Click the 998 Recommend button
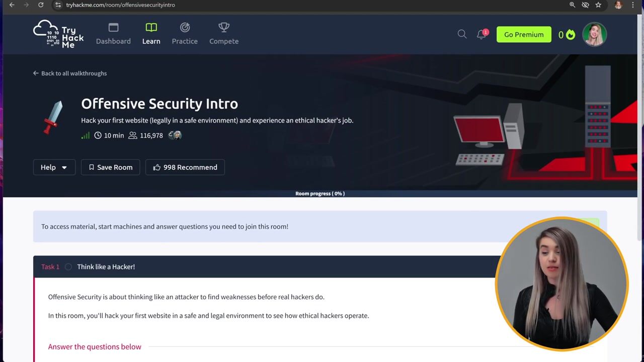The height and width of the screenshot is (362, 644). coord(185,167)
